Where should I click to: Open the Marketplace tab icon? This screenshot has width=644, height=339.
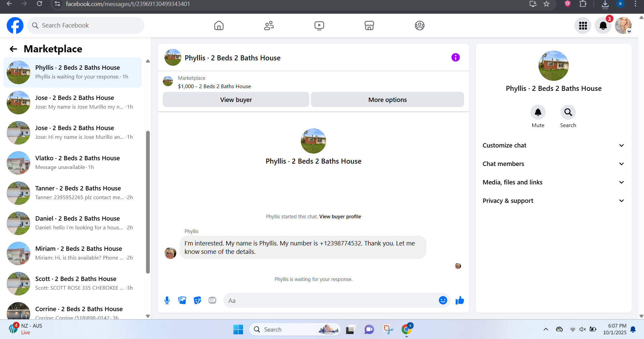point(369,25)
